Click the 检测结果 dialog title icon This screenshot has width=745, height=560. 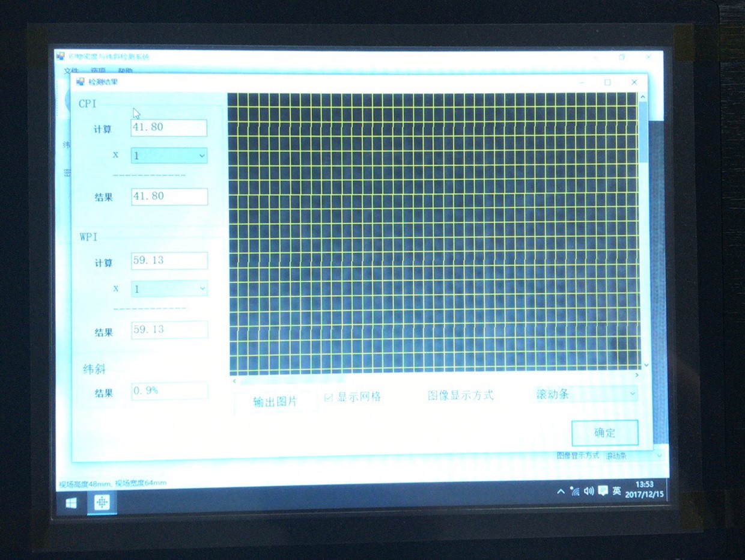pyautogui.click(x=81, y=82)
